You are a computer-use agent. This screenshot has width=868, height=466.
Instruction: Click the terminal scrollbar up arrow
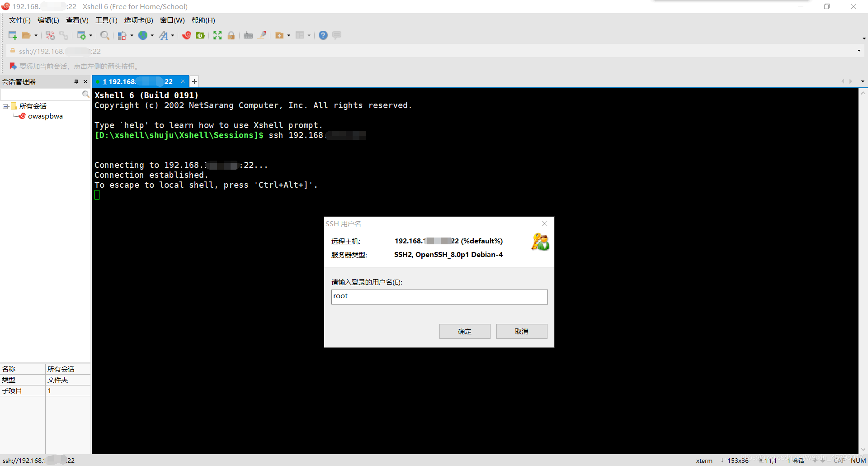pyautogui.click(x=863, y=93)
